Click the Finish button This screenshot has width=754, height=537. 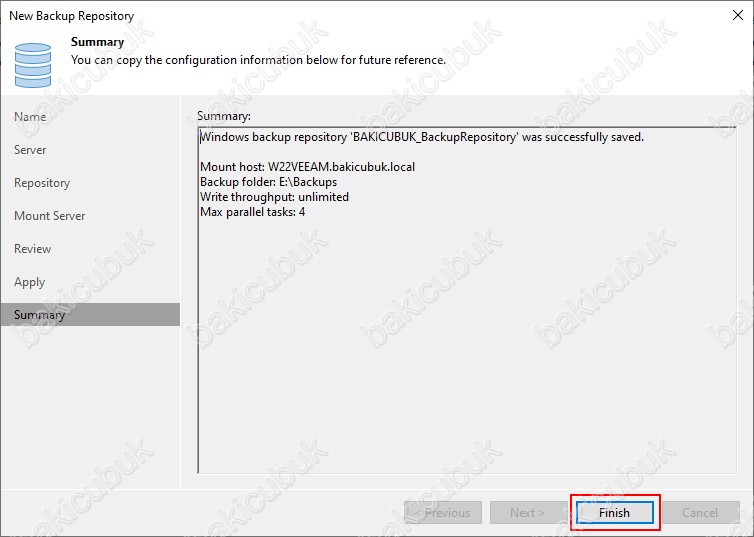click(x=614, y=513)
